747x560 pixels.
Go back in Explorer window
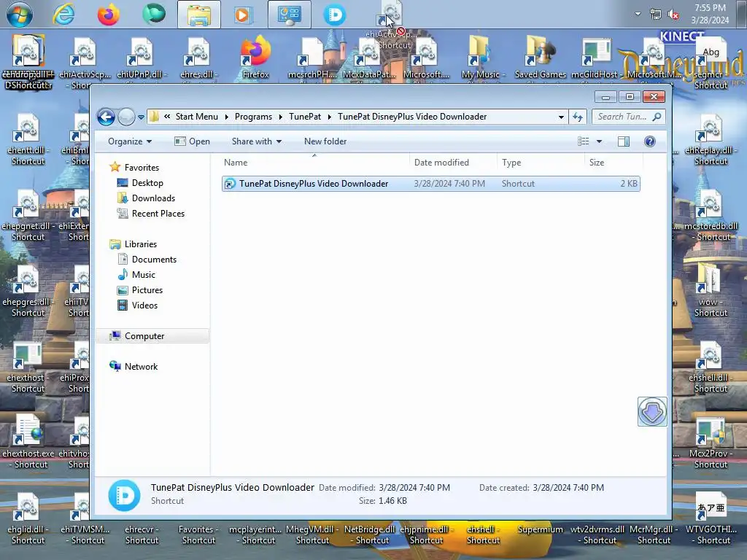tap(106, 117)
